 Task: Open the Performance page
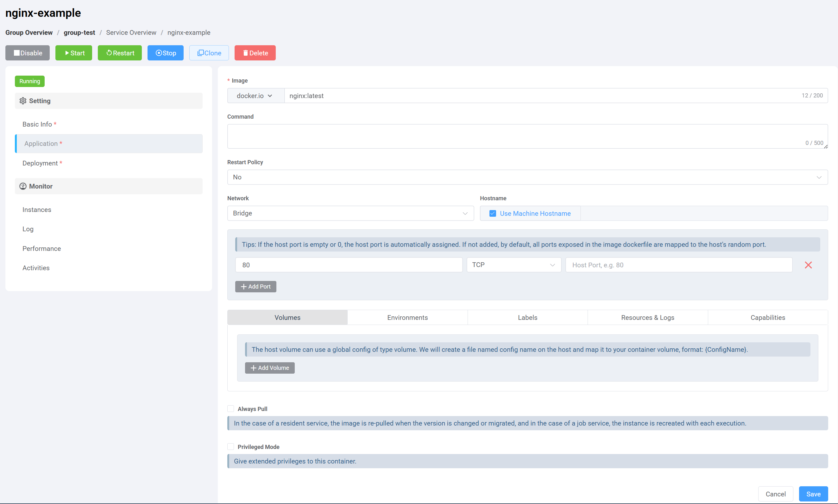click(x=109, y=249)
